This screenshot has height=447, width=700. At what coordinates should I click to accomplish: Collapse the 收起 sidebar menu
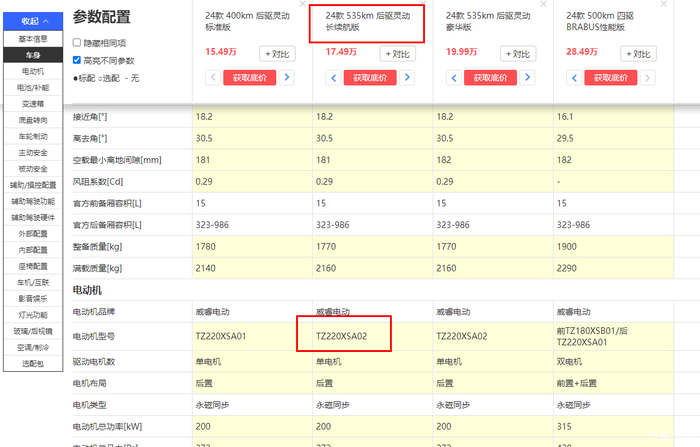(x=34, y=20)
